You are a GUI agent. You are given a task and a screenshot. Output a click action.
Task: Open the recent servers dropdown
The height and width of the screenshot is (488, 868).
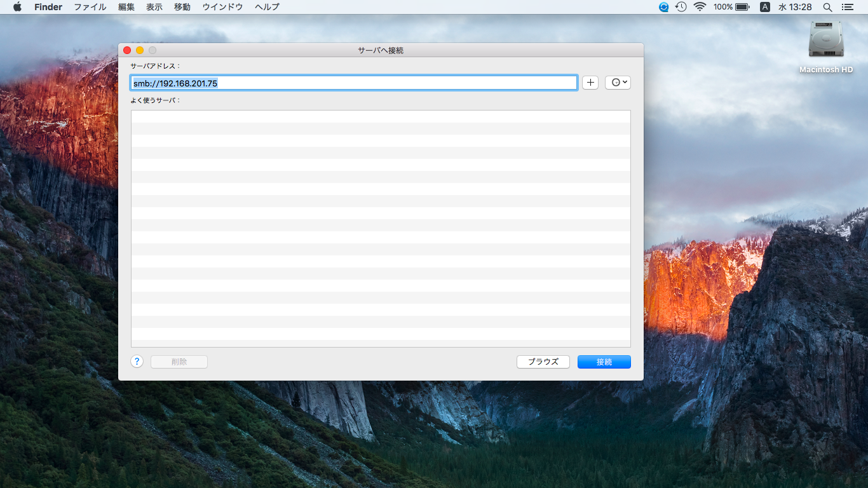click(618, 83)
